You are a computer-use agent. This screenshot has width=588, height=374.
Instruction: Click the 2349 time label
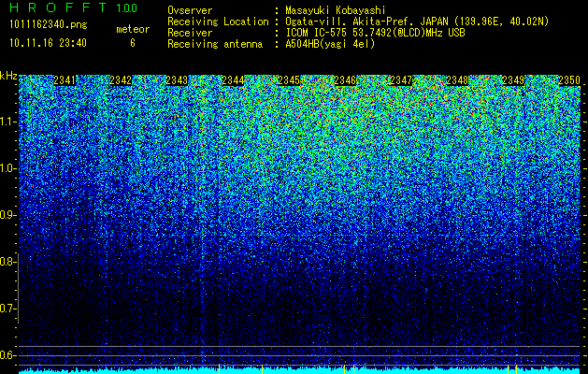(x=513, y=80)
